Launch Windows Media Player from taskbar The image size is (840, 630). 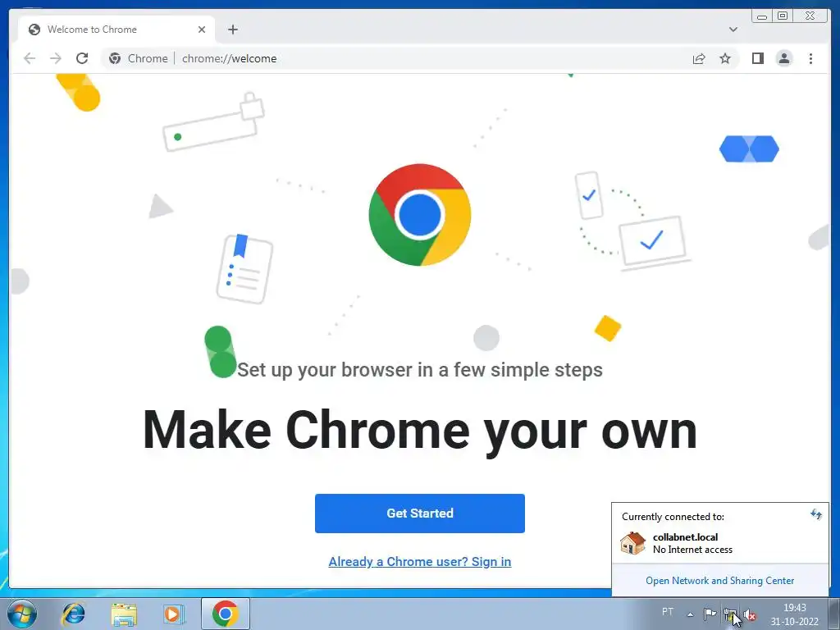coord(174,614)
